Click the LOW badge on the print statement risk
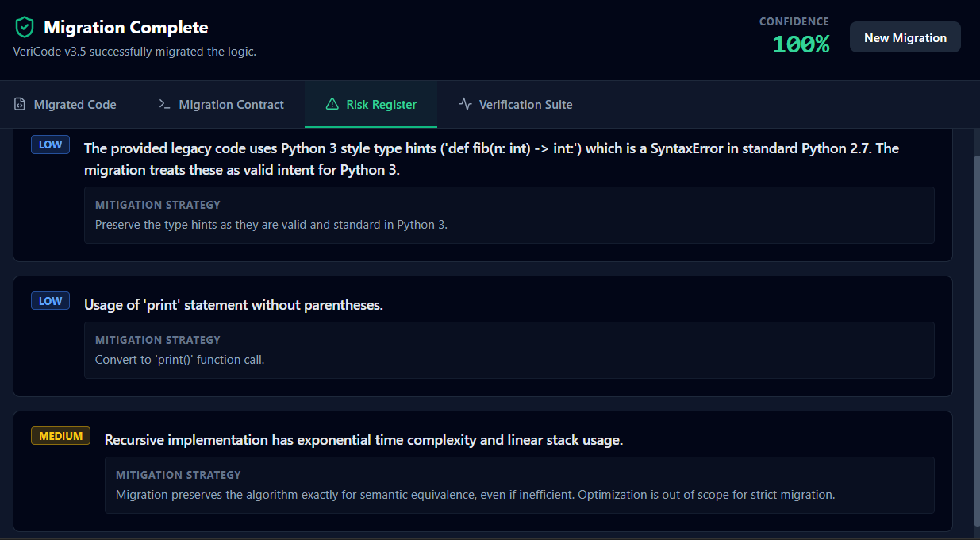The image size is (980, 540). pos(50,302)
